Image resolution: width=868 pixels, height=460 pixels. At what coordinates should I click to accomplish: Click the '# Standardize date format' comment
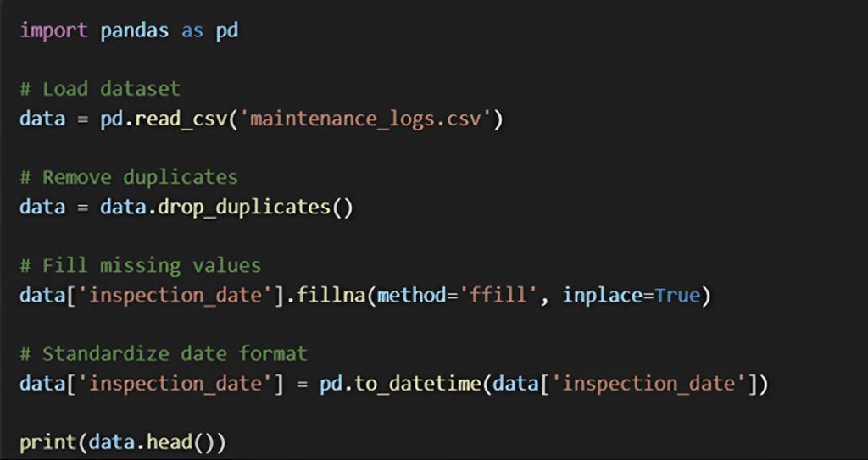tap(164, 354)
